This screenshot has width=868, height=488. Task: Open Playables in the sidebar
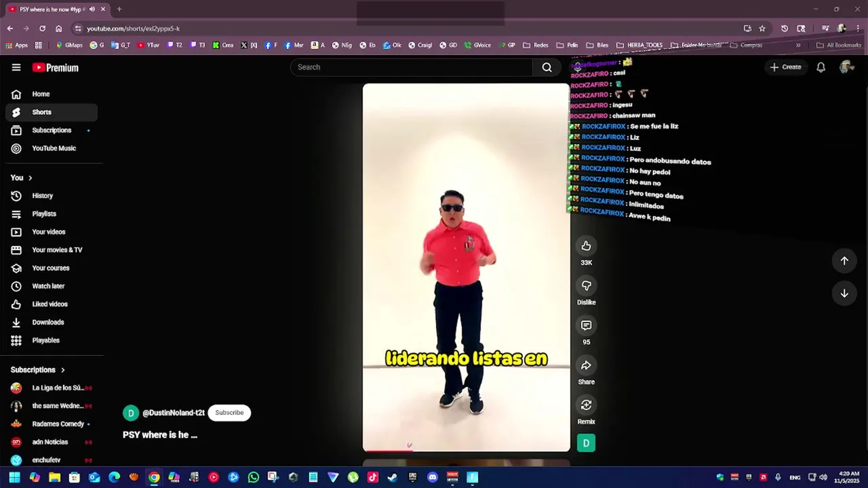[x=52, y=340]
